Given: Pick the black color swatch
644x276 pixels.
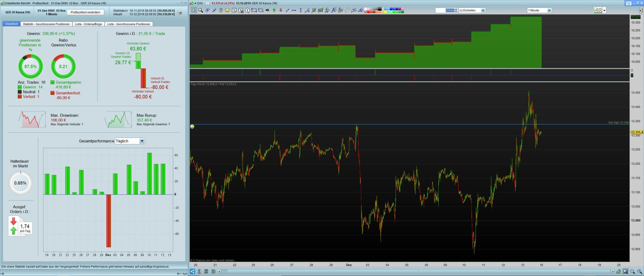Looking at the screenshot, I should [x=380, y=9].
